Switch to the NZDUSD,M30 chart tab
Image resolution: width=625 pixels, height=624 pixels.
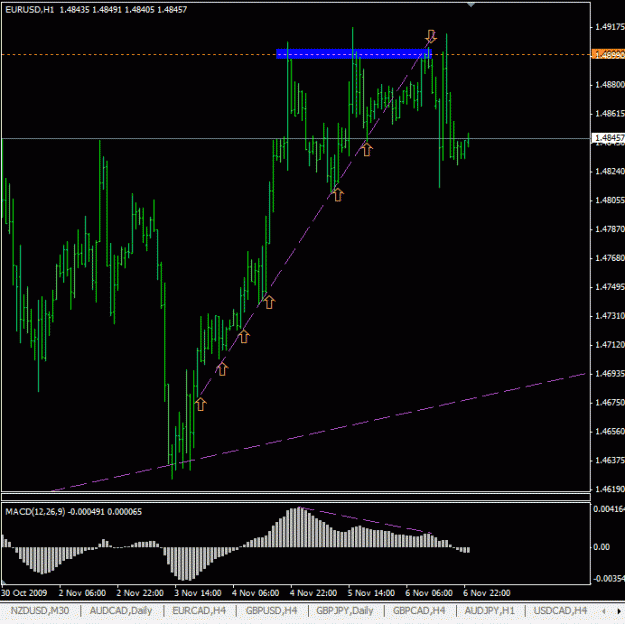point(40,610)
